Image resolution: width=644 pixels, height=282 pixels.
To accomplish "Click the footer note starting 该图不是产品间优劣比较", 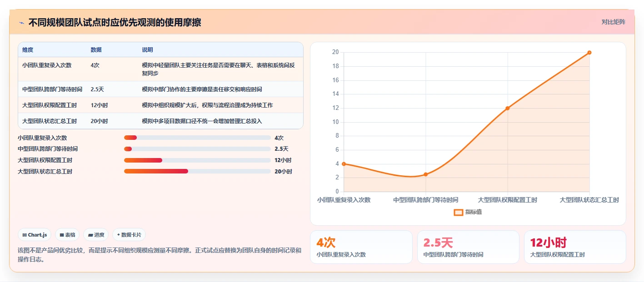I will point(160,255).
